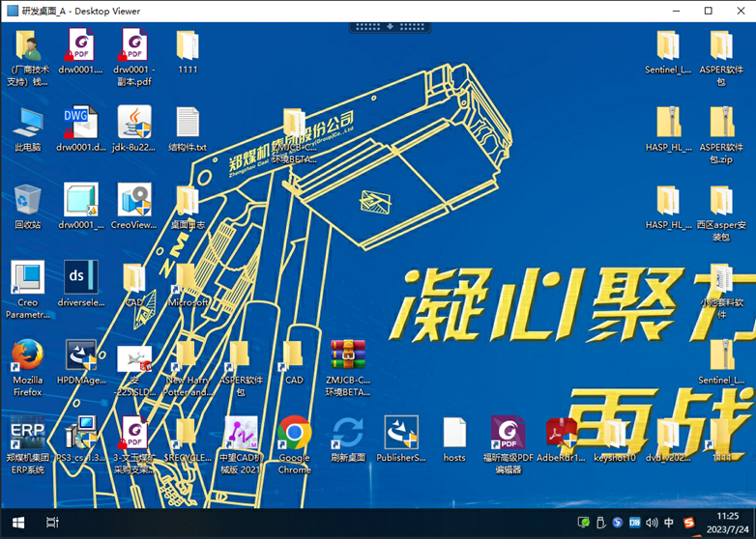The width and height of the screenshot is (756, 539).
Task: Select the driverselect ds icon
Action: (x=81, y=278)
